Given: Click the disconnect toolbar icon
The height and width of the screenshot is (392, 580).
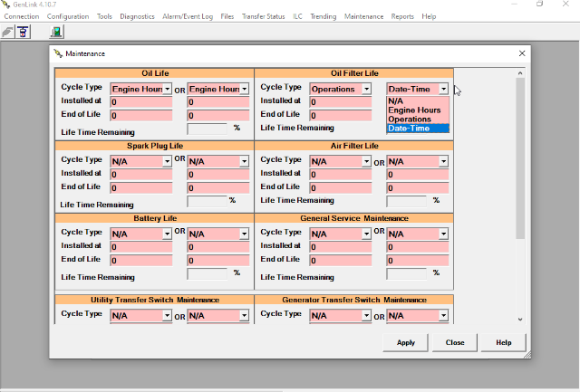Looking at the screenshot, I should pyautogui.click(x=23, y=32).
